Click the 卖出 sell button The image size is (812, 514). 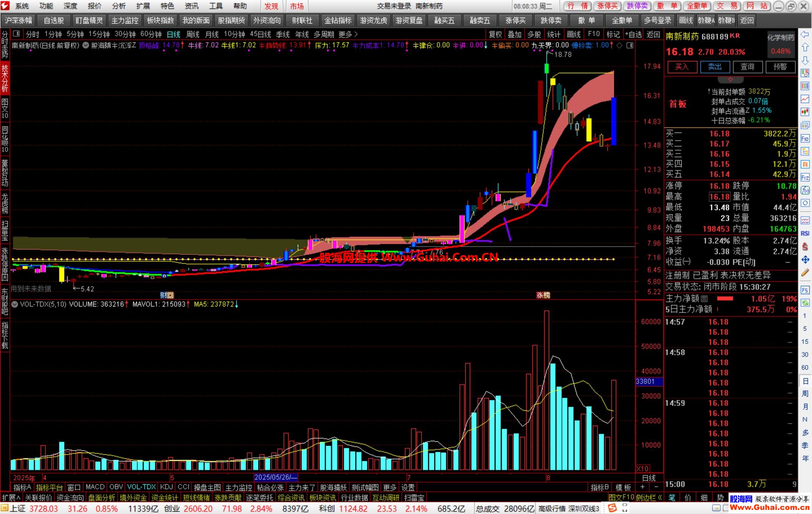[x=715, y=67]
